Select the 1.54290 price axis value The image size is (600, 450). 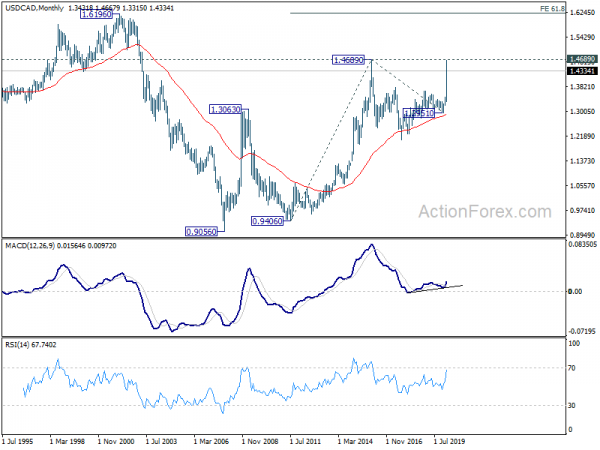[x=582, y=38]
